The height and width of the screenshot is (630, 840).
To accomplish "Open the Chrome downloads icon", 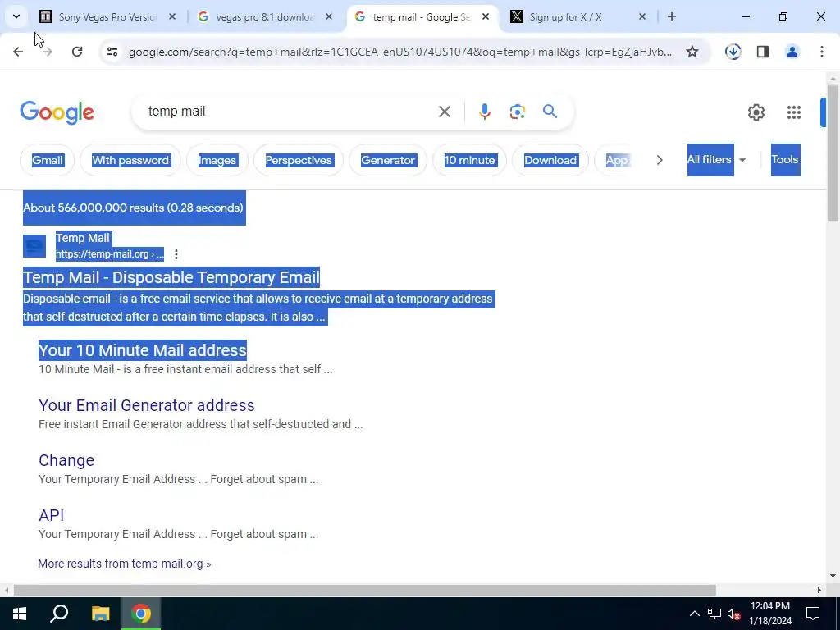I will 733,52.
